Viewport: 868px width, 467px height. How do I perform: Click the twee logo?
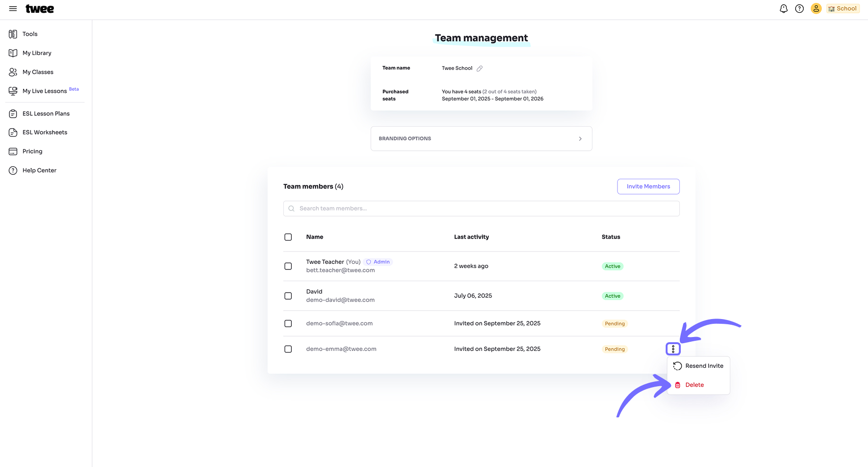click(40, 9)
